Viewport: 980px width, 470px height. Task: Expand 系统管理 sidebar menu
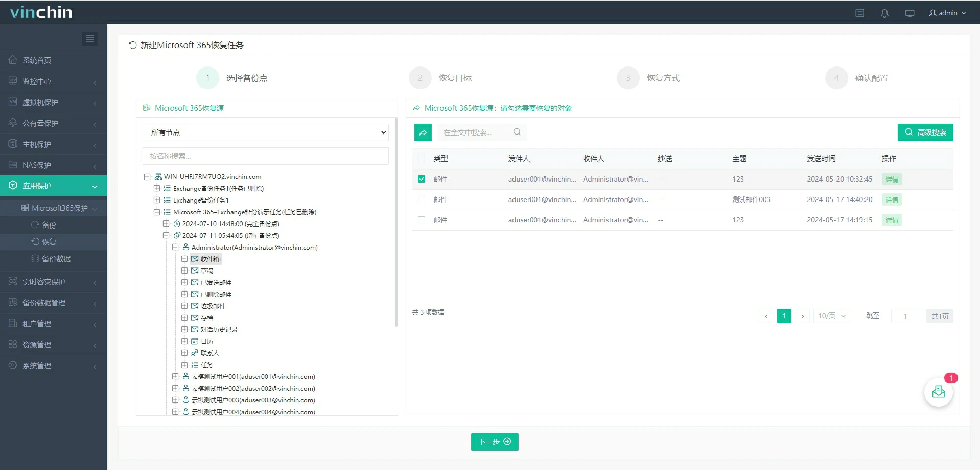pos(54,366)
